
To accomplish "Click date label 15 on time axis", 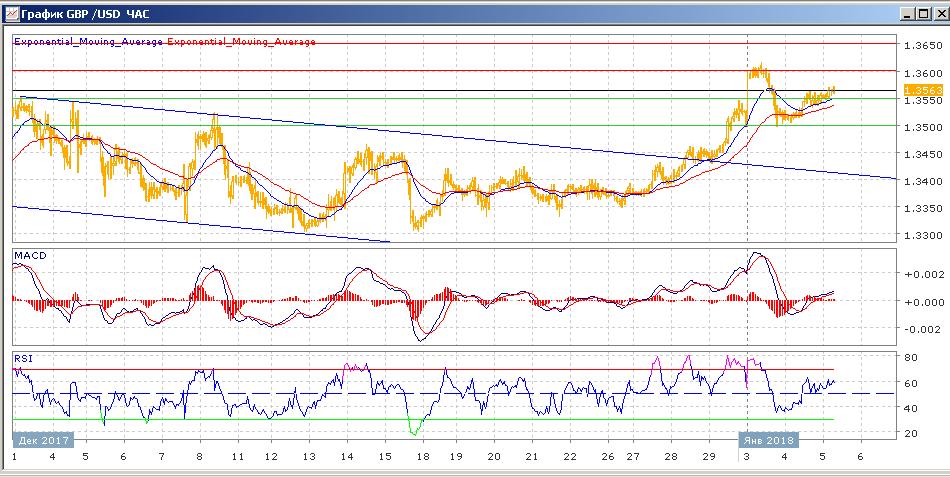I will pos(386,457).
